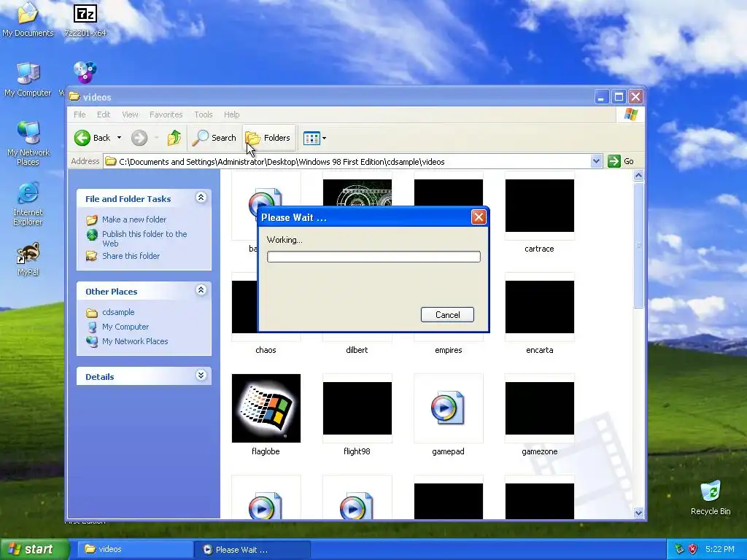Click the My Network Places desktop icon
747x560 pixels.
coord(28,143)
